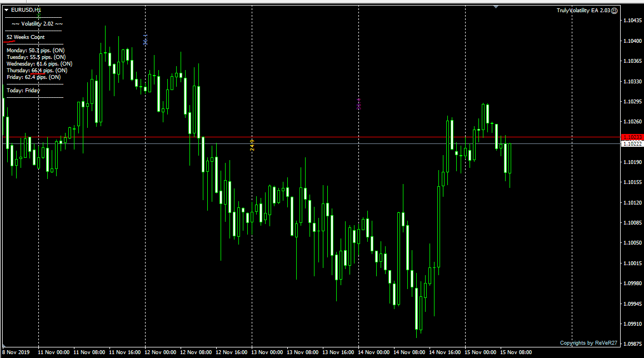Click the 1.10295 price scale label
The height and width of the screenshot is (358, 644).
tap(632, 102)
